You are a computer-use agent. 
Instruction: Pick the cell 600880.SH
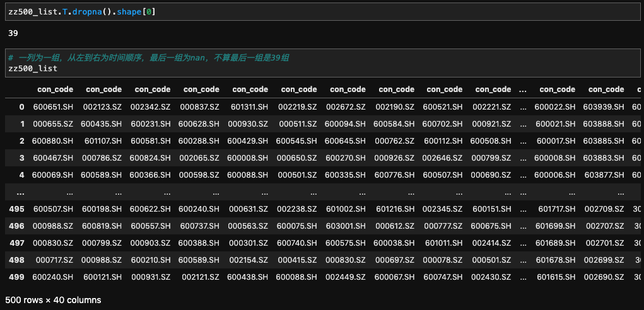53,141
